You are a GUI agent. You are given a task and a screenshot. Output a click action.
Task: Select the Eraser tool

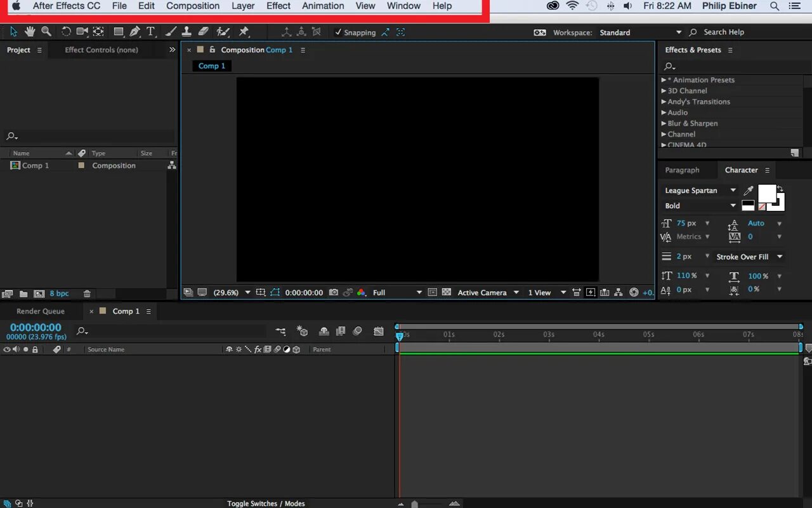pyautogui.click(x=203, y=32)
